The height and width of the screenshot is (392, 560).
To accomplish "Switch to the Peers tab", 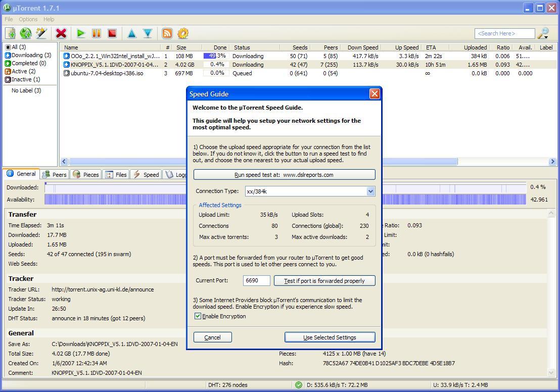I will [x=54, y=174].
